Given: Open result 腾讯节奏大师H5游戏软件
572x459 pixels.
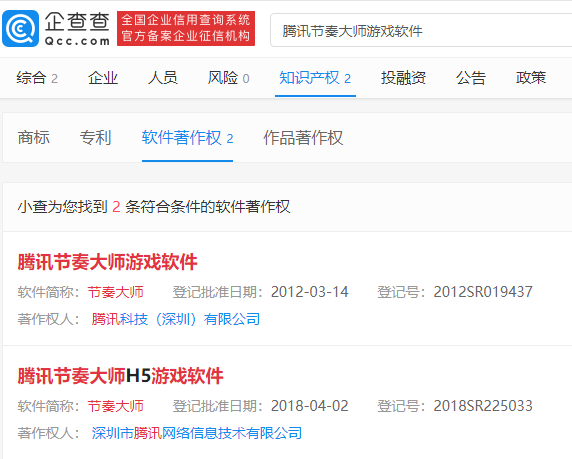Looking at the screenshot, I should pyautogui.click(x=120, y=376).
